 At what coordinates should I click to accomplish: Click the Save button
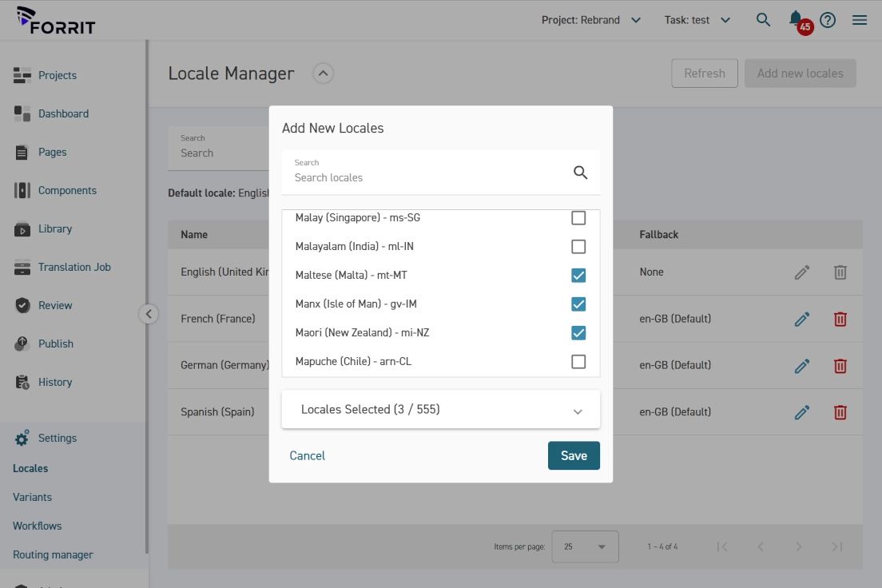(x=574, y=455)
